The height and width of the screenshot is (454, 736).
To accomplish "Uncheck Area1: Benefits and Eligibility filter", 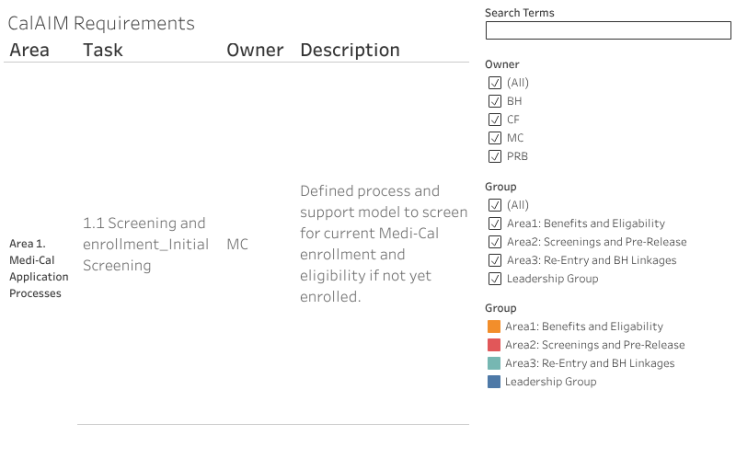I will tap(494, 224).
